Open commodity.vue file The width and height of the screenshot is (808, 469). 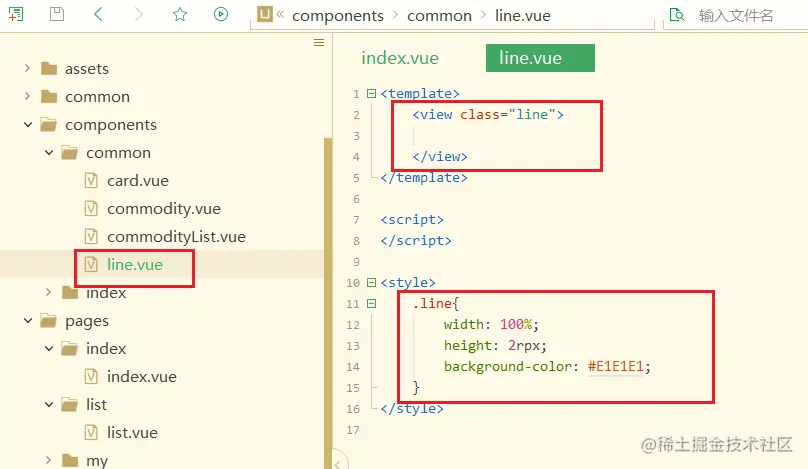(164, 209)
